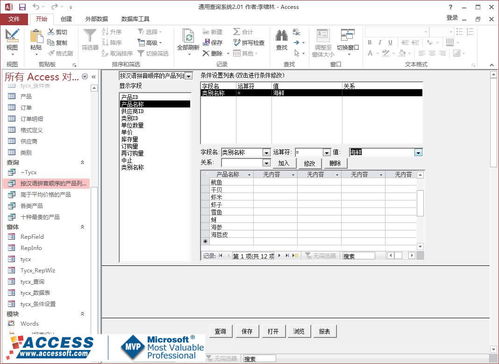
Task: Click the Paste icon in the ribbon
Action: point(36,36)
